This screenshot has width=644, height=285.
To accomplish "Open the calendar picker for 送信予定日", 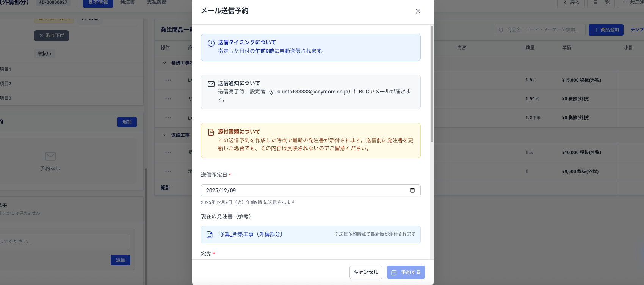I will point(412,190).
